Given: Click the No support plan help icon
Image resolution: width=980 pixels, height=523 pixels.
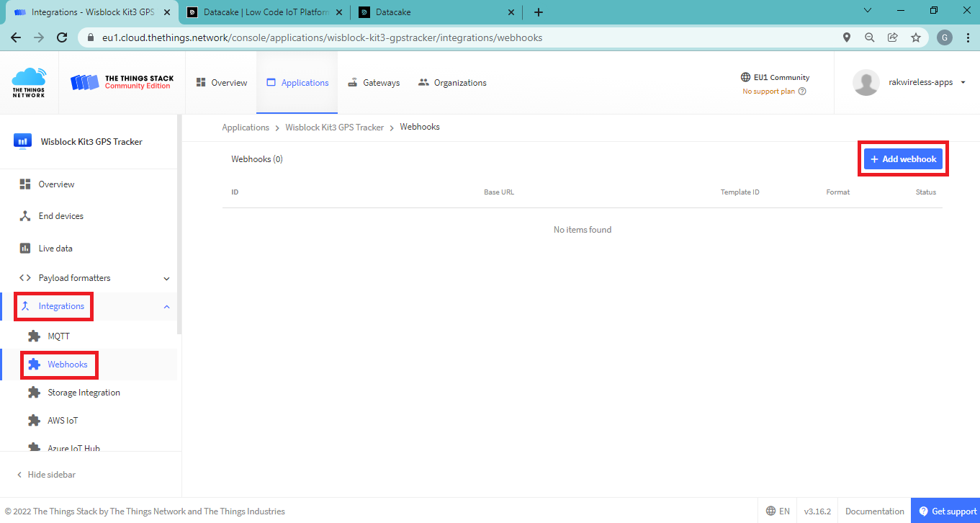Looking at the screenshot, I should point(802,91).
